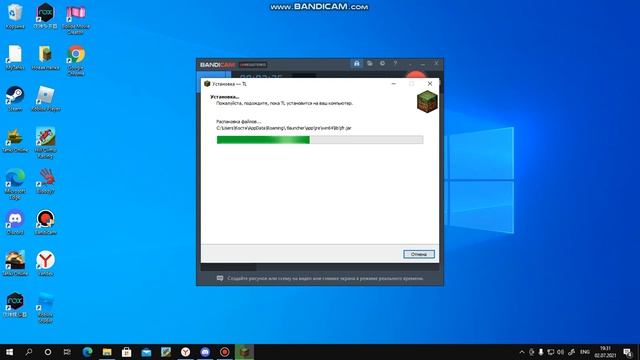Select the Discord desktop shortcut
This screenshot has width=640, height=360.
[15, 222]
